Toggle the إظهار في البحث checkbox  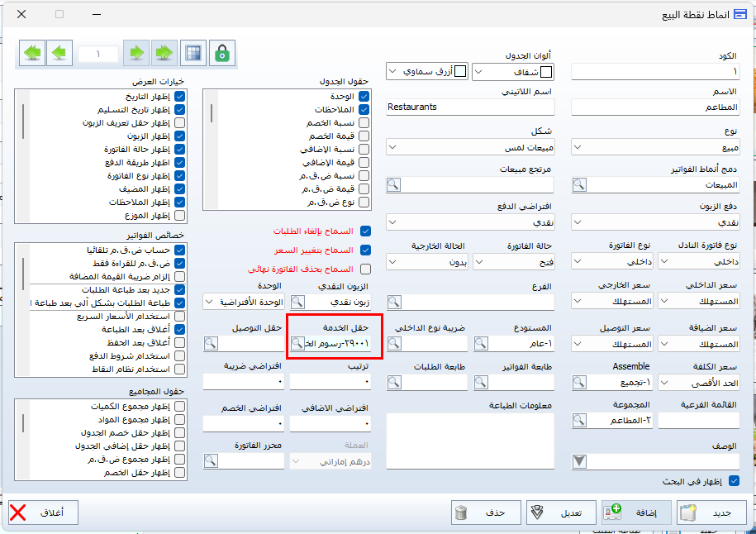click(733, 480)
